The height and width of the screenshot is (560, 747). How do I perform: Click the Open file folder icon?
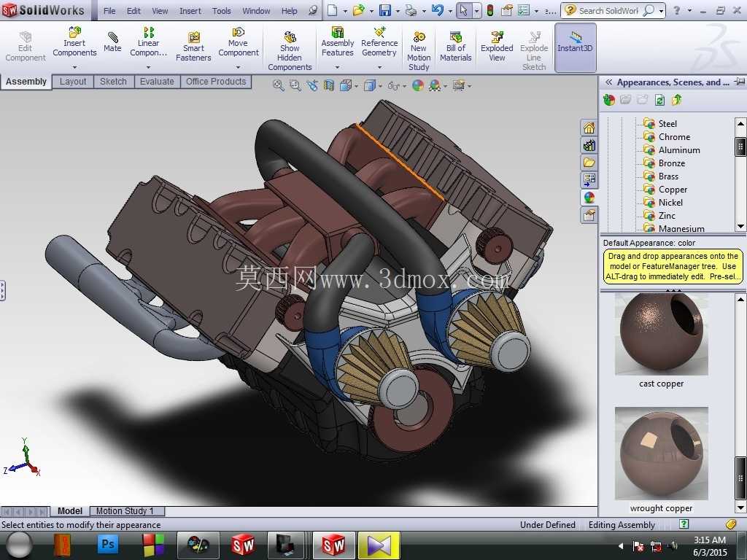click(358, 10)
